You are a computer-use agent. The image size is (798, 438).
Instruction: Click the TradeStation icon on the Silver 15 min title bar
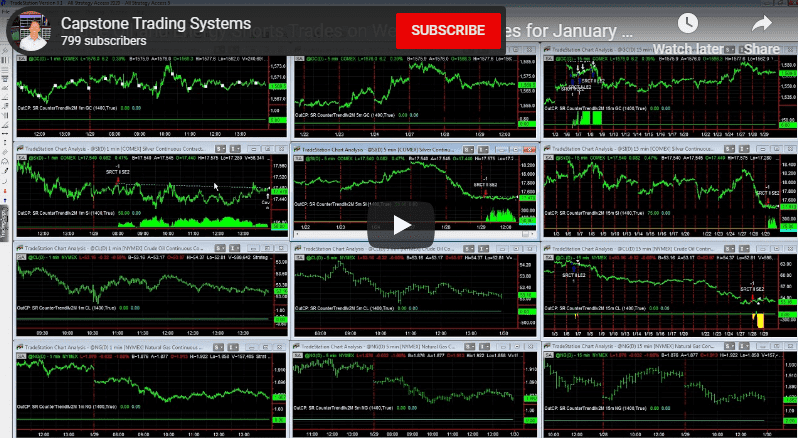click(548, 149)
